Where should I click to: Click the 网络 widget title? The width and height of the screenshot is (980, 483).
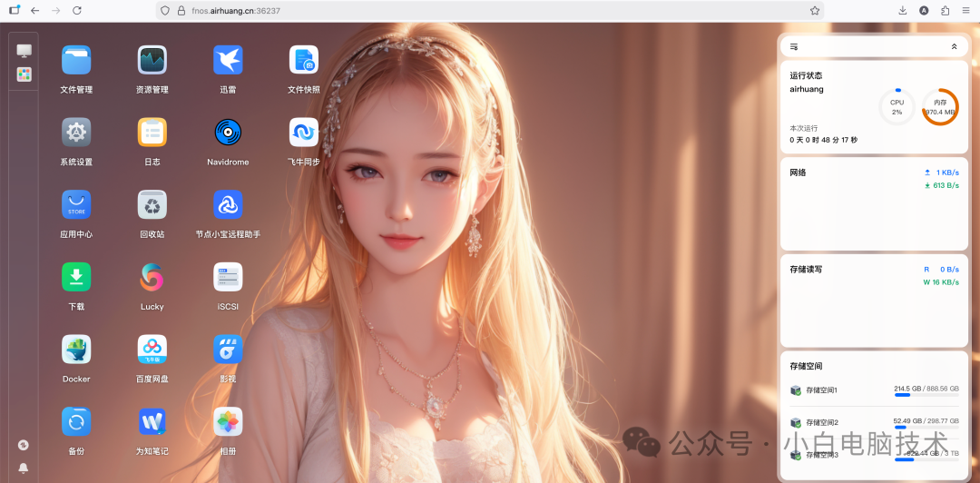(799, 172)
